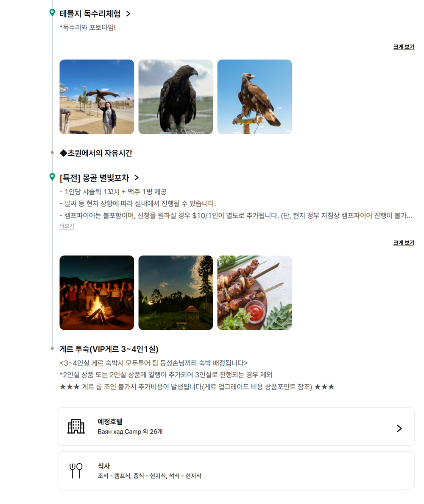
Task: Open the dark eagle close-up photo
Action: (x=176, y=97)
